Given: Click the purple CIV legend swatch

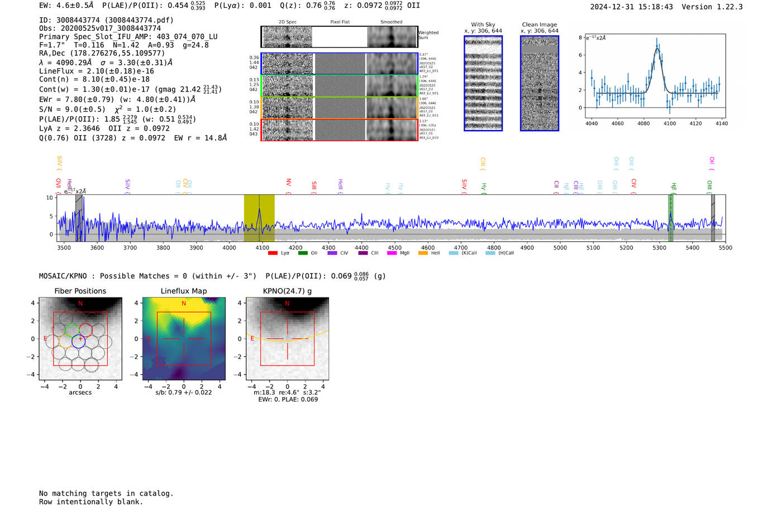Looking at the screenshot, I should coord(332,253).
